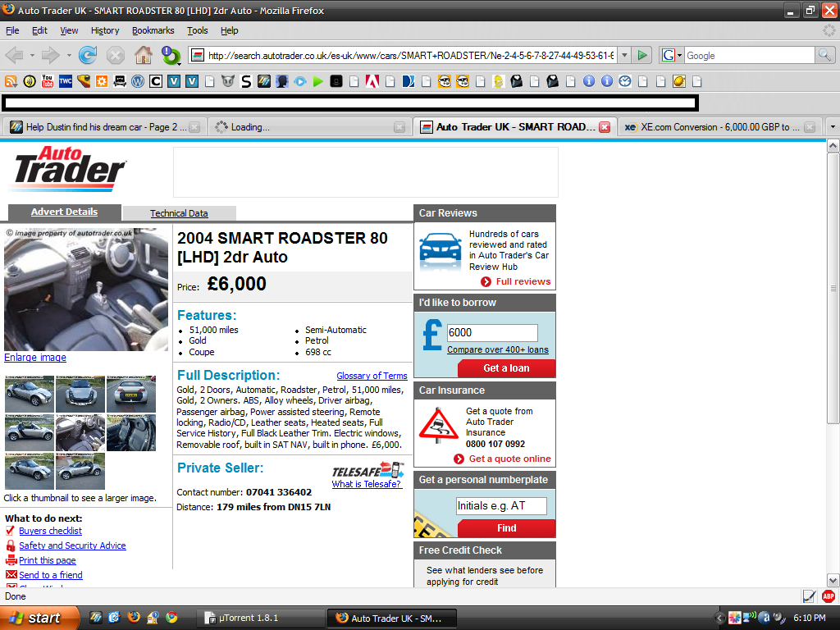Click the Adblock Plus ABP status icon
Image resolution: width=840 pixels, height=630 pixels.
829,596
